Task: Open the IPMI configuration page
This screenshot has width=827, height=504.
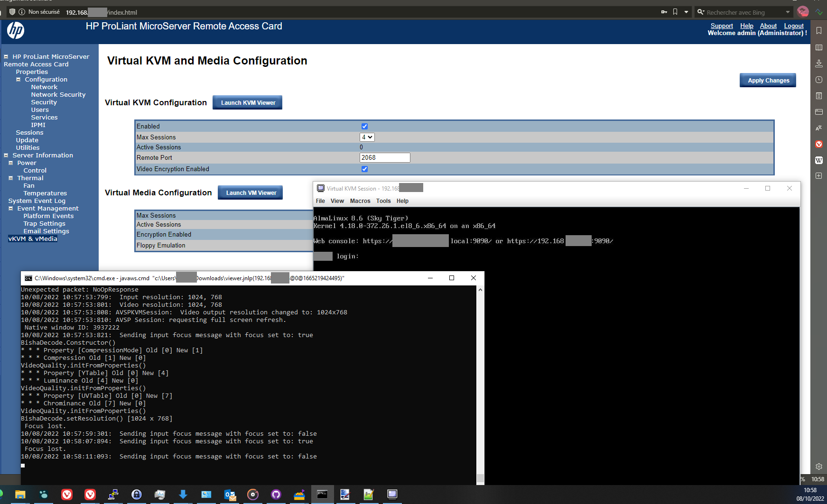Action: 38,125
